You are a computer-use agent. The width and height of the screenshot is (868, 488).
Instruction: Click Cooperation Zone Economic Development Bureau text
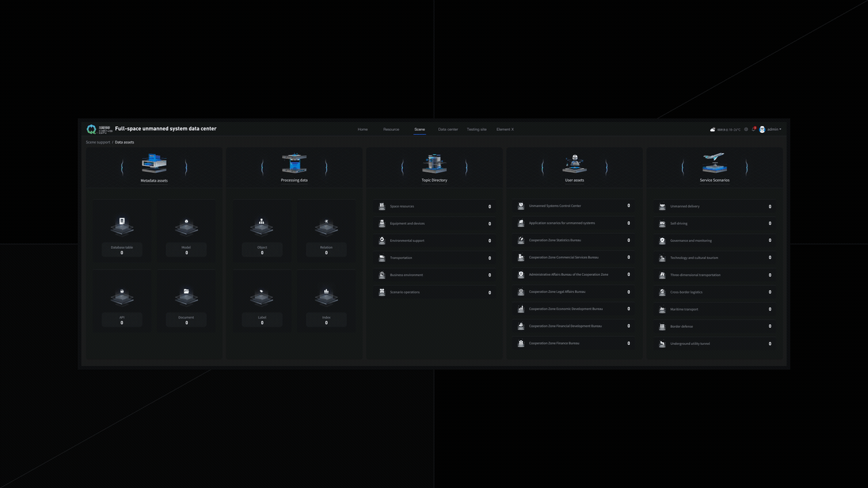pos(566,309)
